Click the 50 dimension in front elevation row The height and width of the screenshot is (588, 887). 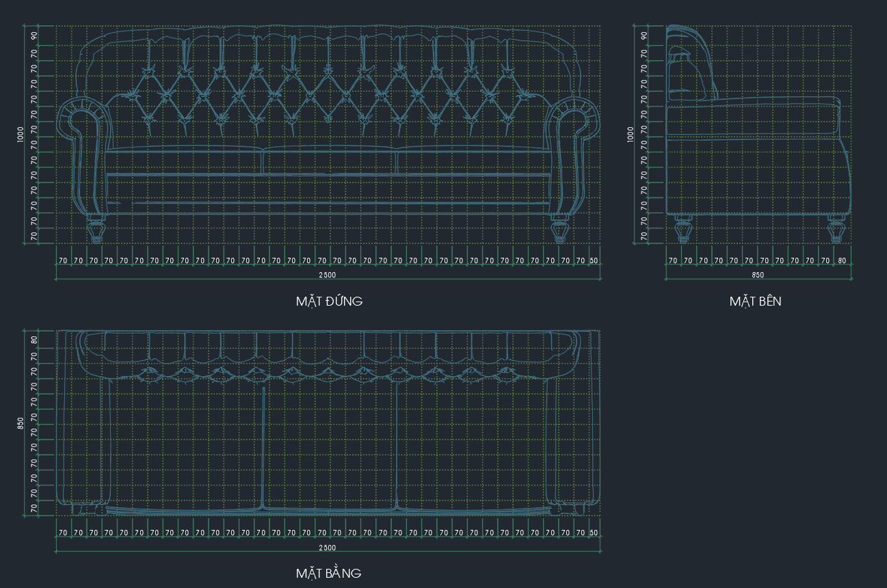[x=594, y=261]
